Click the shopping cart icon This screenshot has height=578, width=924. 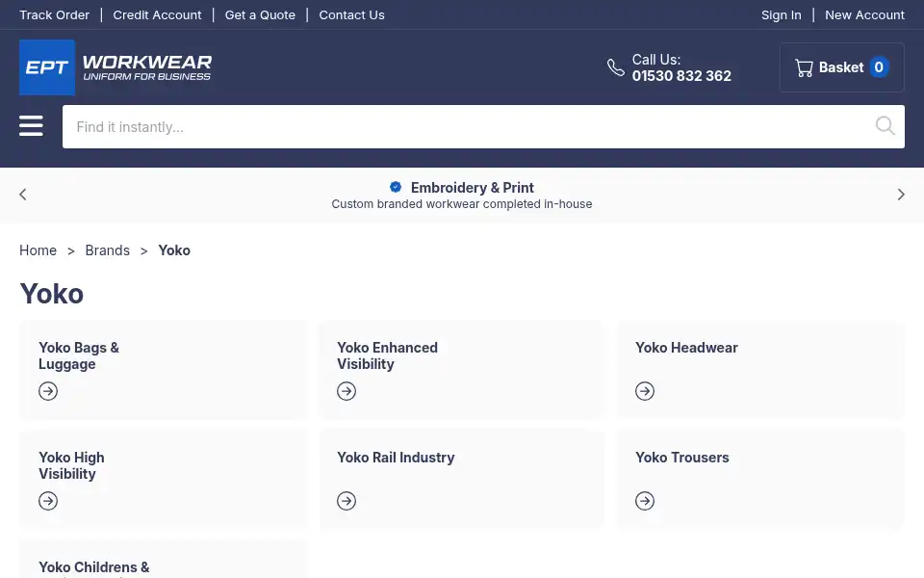[x=804, y=67]
